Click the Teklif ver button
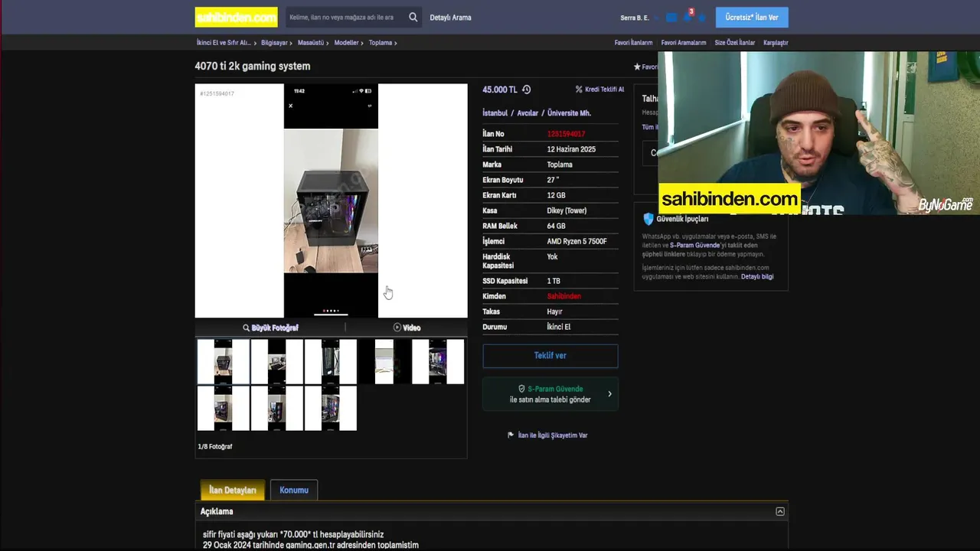The height and width of the screenshot is (551, 980). (550, 356)
